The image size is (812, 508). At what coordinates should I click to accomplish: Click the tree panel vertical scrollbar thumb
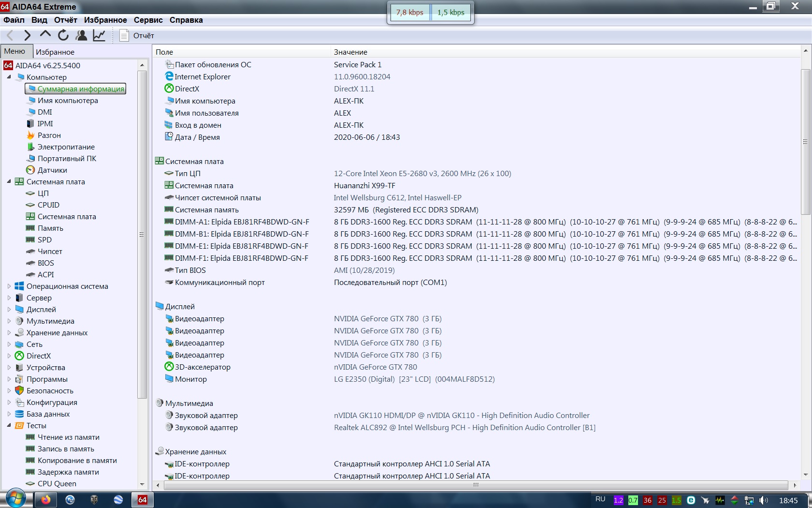click(142, 235)
